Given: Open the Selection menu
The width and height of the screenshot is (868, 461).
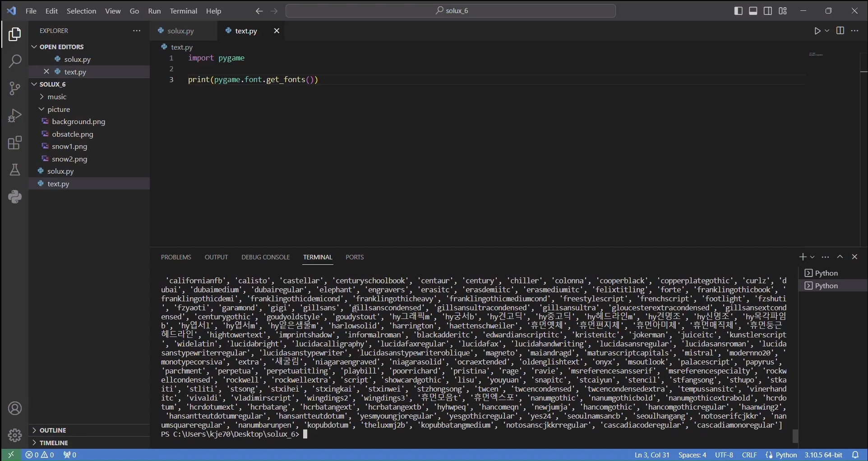Looking at the screenshot, I should coord(82,11).
